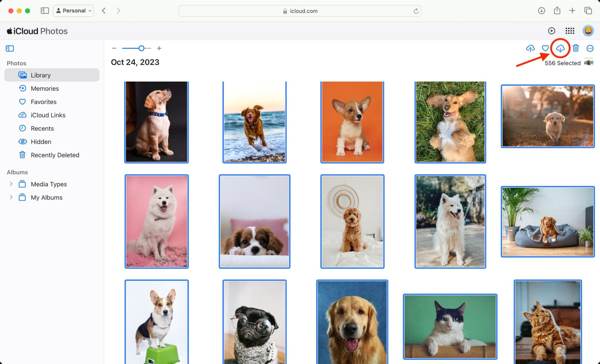The height and width of the screenshot is (364, 600).
Task: Select the golden retriever on blue background photo
Action: coord(352,322)
